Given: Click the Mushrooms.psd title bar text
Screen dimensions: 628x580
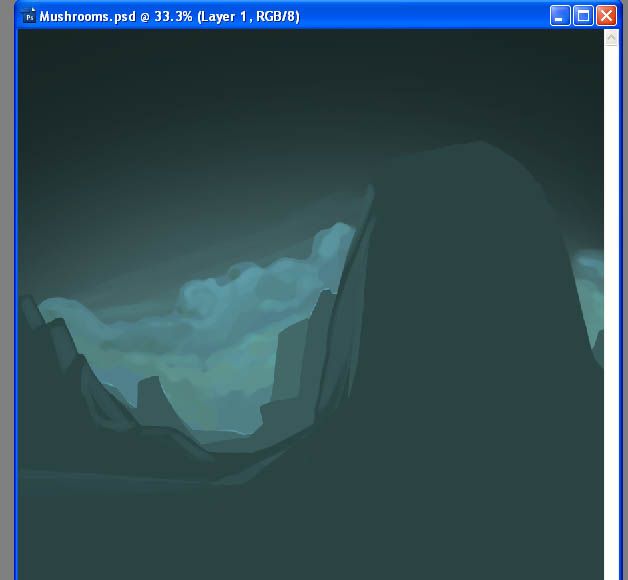Looking at the screenshot, I should coord(169,16).
